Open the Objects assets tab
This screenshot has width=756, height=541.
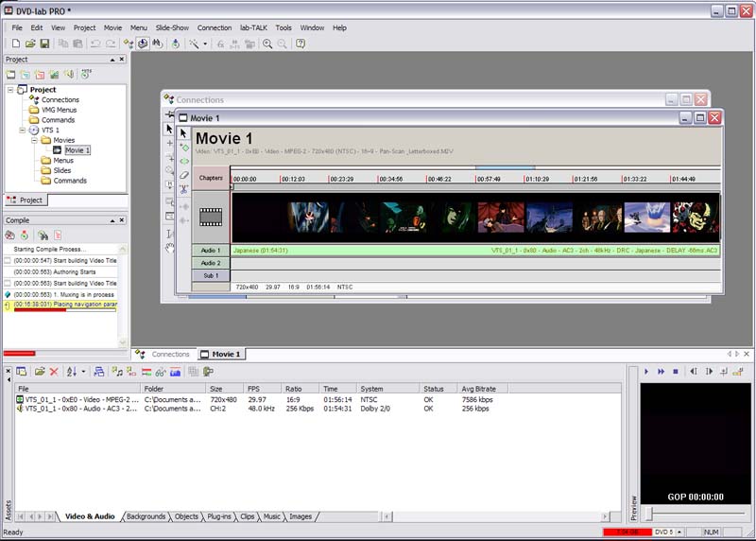click(x=186, y=516)
